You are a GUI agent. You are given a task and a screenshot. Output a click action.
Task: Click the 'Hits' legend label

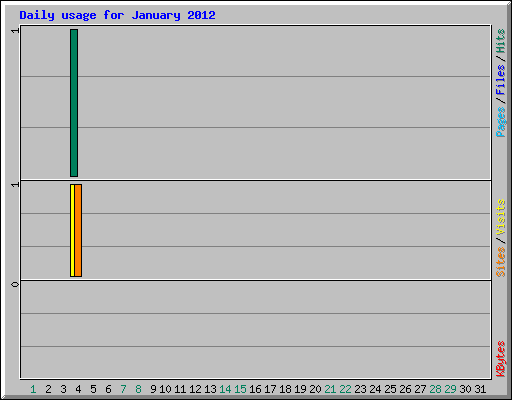(500, 41)
